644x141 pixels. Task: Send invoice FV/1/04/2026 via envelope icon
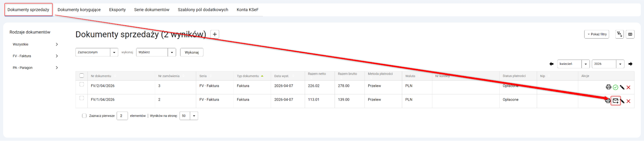(x=615, y=101)
